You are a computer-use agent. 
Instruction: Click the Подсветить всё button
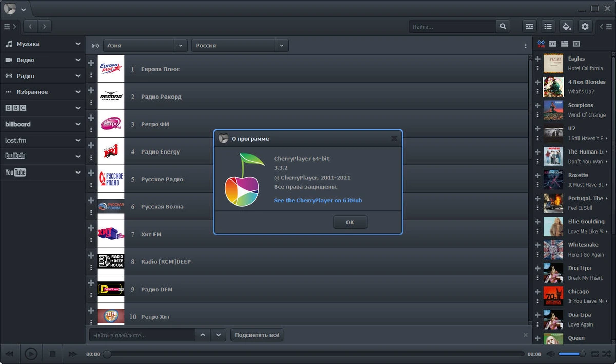coord(257,335)
